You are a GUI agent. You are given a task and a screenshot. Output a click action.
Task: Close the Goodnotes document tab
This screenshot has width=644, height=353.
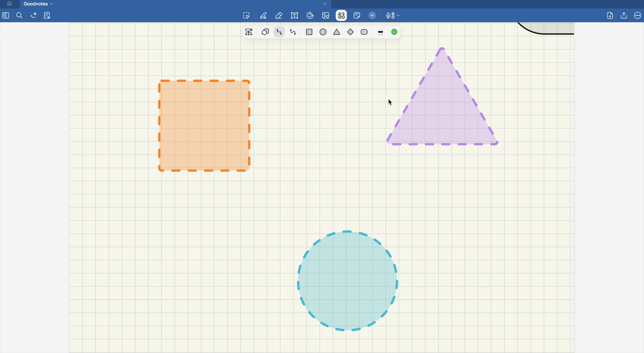[325, 4]
